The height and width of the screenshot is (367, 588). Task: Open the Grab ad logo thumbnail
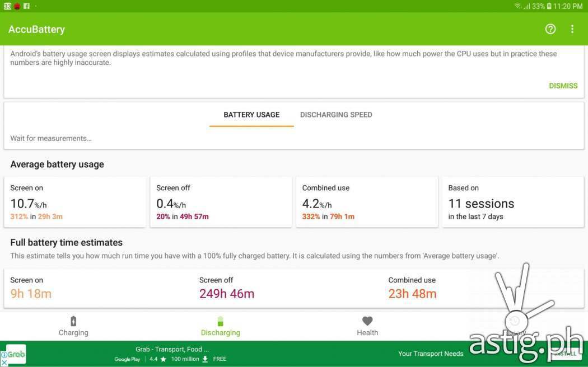tap(16, 354)
